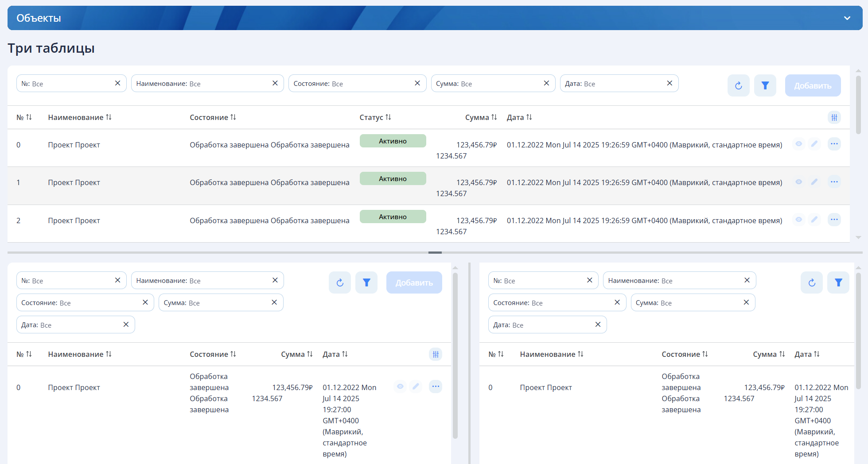
Task: Clear Наименование filter in bottom-left table
Action: click(x=275, y=280)
